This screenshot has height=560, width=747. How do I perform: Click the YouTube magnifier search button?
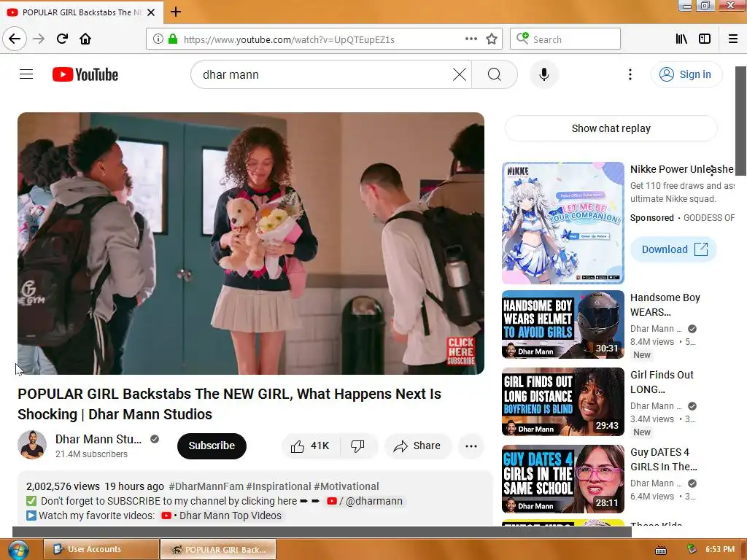[x=495, y=75]
